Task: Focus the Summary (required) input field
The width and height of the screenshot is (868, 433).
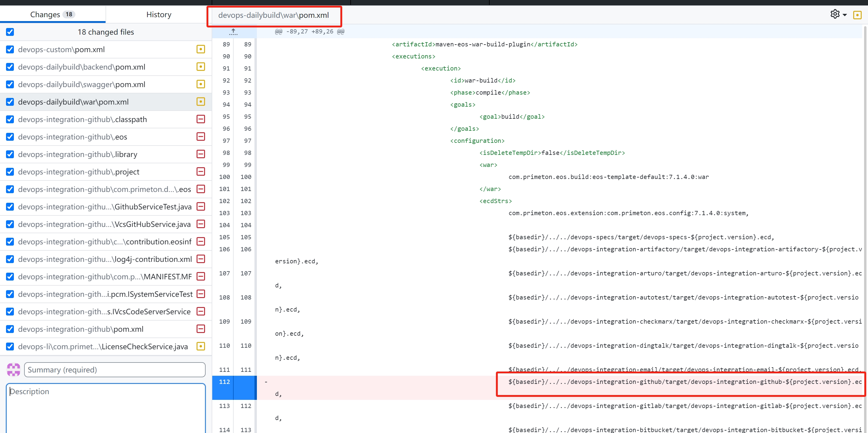Action: (115, 370)
